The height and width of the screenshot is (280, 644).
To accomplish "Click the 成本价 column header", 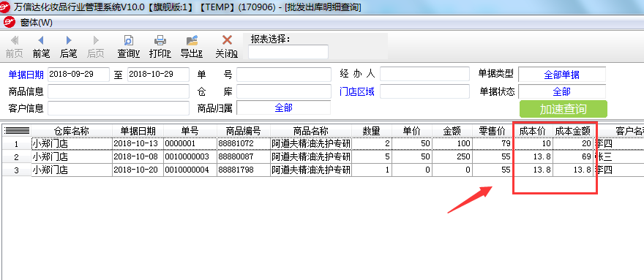I will point(533,132).
